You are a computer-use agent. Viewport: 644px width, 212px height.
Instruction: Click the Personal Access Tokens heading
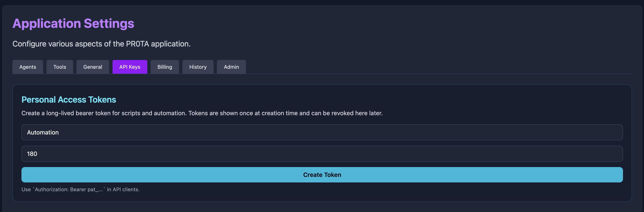[x=69, y=99]
